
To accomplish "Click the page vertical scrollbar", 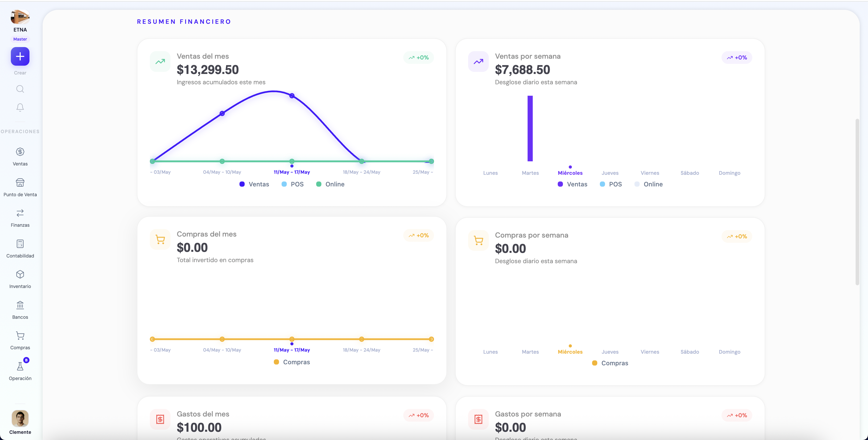I will (x=857, y=202).
